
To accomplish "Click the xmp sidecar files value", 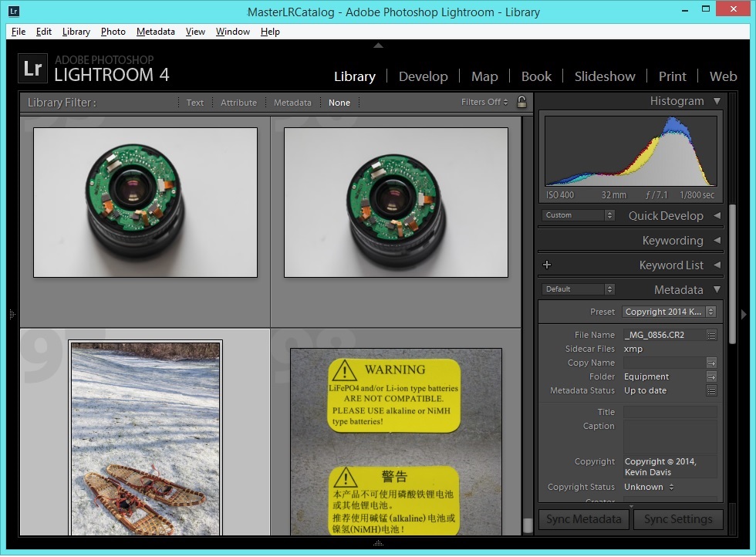I will pyautogui.click(x=633, y=349).
